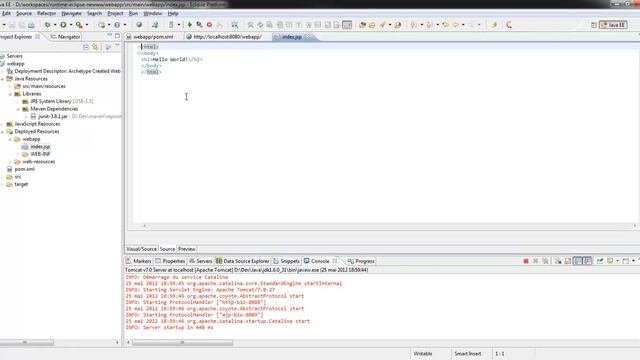Click the open folder toolbar icon
640x360 pixels.
372,25
